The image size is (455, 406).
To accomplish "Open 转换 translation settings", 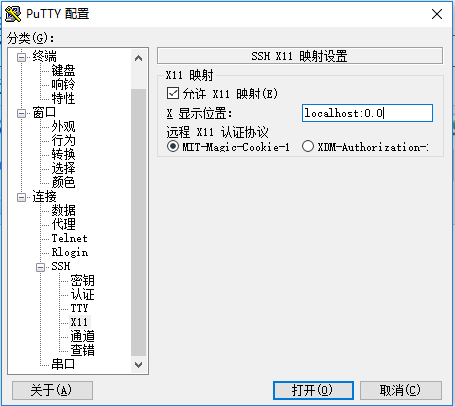I will coord(63,154).
